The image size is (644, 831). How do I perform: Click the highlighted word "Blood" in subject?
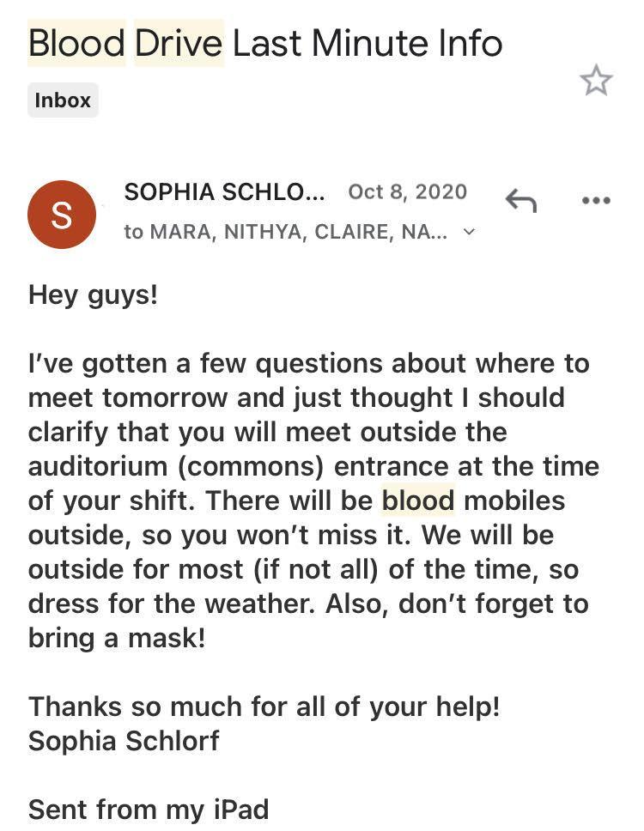(x=76, y=43)
